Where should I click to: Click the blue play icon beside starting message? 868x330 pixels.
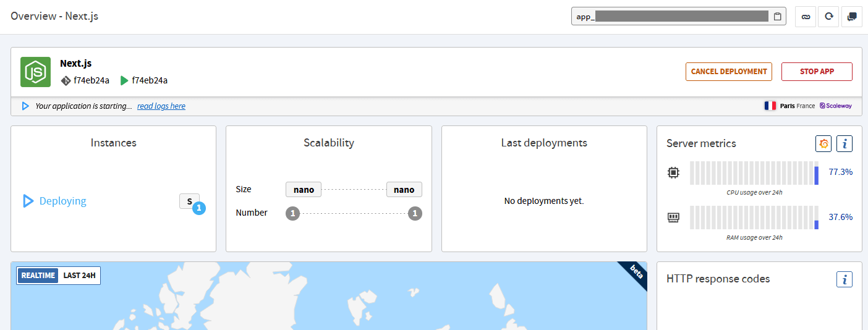tap(25, 106)
